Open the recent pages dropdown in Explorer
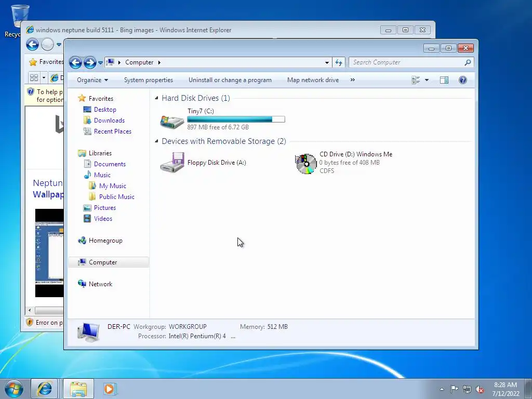The width and height of the screenshot is (532, 399). pos(100,63)
